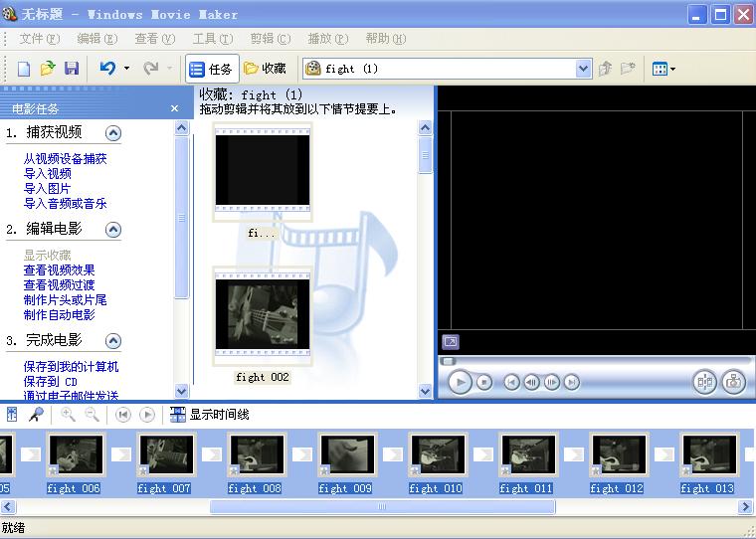Create a new project with toolbar icon
The height and width of the screenshot is (539, 756).
pyautogui.click(x=23, y=69)
